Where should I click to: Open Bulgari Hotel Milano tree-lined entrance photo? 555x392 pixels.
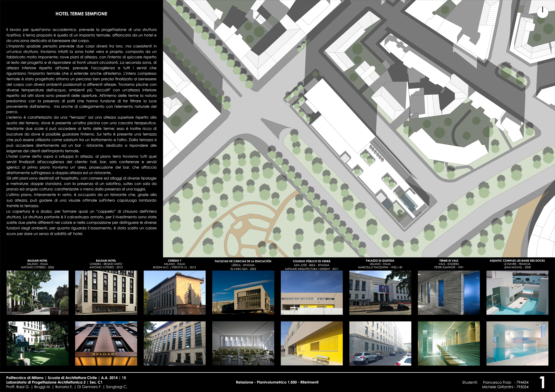pyautogui.click(x=38, y=293)
